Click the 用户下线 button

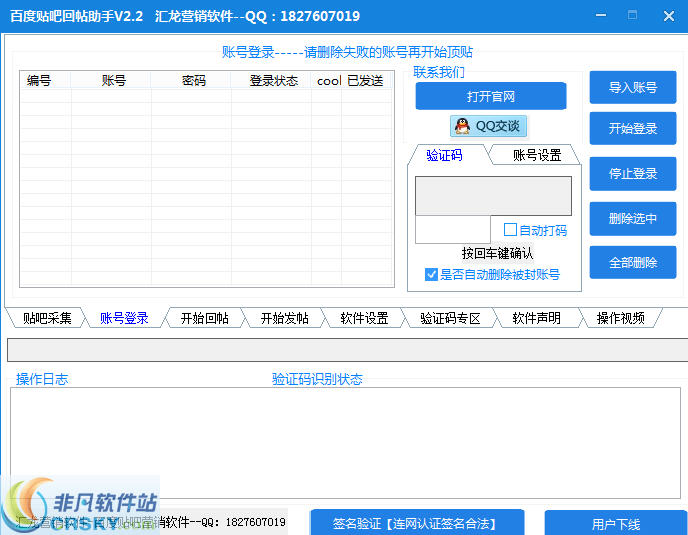coord(616,523)
